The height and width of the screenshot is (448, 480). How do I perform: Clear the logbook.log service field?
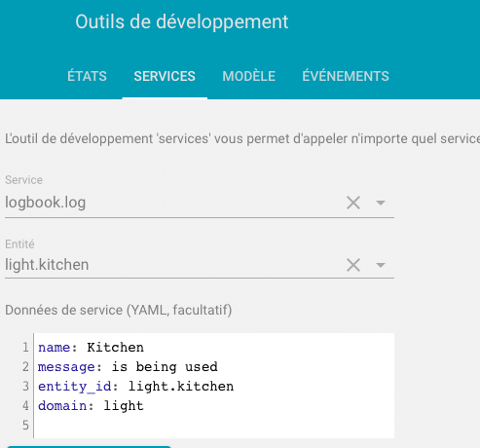point(353,203)
